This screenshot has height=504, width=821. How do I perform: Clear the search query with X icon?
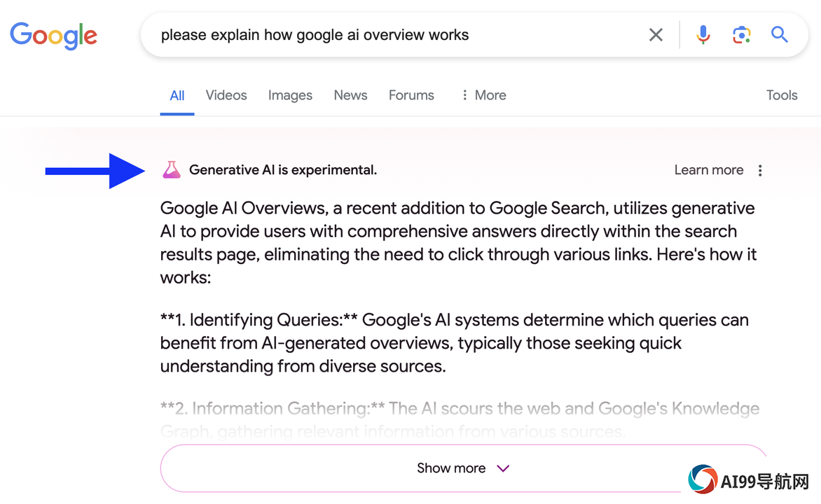pyautogui.click(x=656, y=35)
